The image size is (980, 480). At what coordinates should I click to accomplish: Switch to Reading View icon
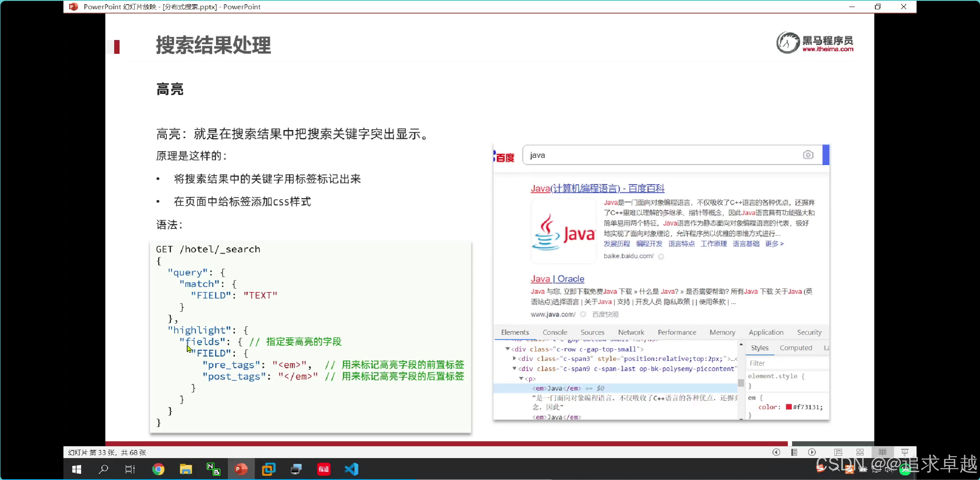(x=882, y=452)
